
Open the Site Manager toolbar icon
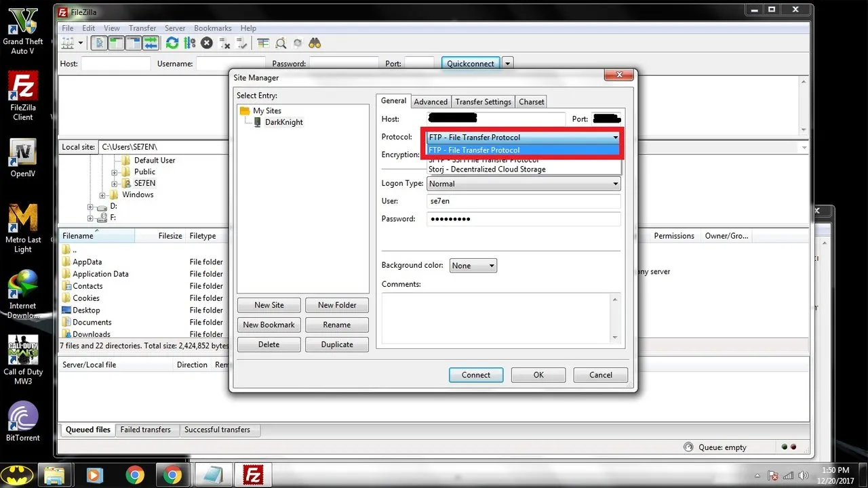click(x=68, y=43)
